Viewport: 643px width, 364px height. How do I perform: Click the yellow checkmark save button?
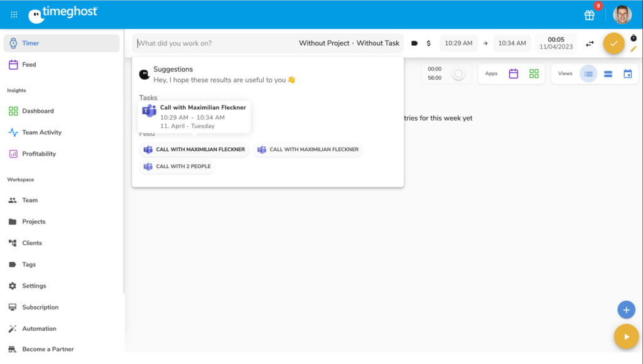[x=613, y=43]
